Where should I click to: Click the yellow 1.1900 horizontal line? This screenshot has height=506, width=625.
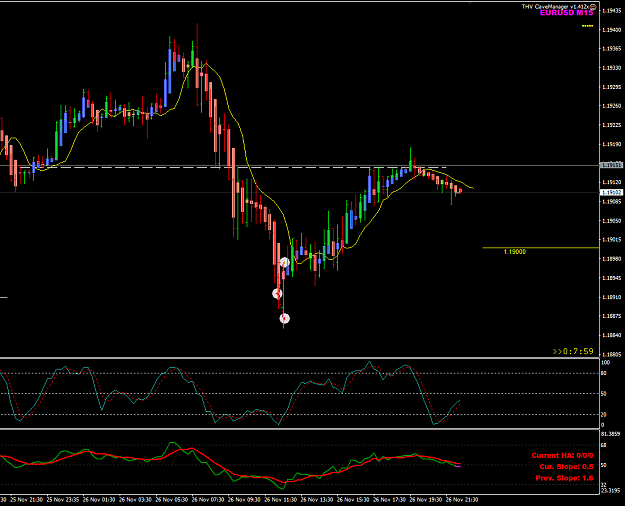(540, 248)
